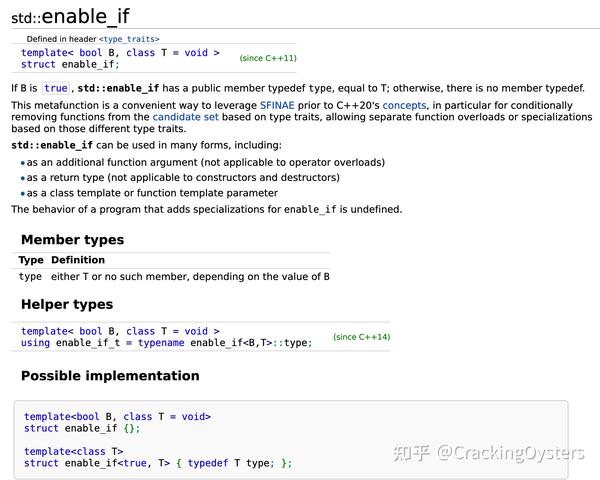Click the (since C++11) version label
This screenshot has width=600, height=480.
pyautogui.click(x=268, y=59)
